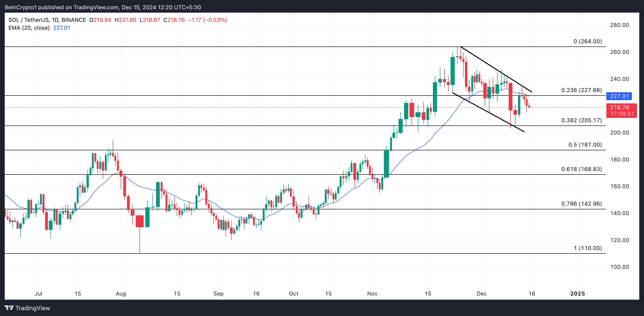The image size is (644, 316).
Task: Click the TradingView logo icon
Action: (9, 308)
